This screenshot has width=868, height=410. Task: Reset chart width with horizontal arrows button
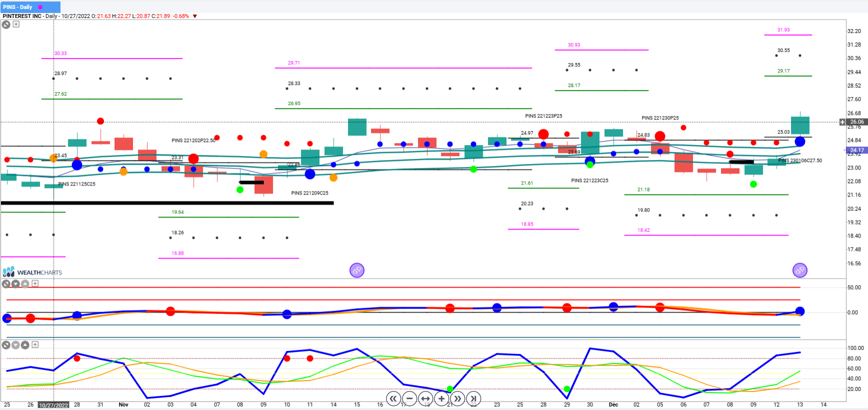[x=425, y=398]
